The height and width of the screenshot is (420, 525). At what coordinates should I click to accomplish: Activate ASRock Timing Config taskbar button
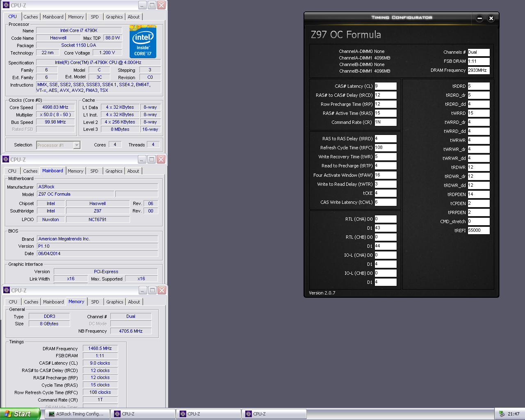pos(77,414)
